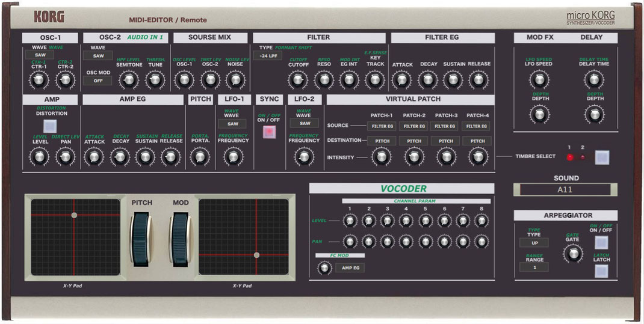Screen dimensions: 644x324
Task: Click the right X-Y Pad handle
Action: tap(256, 255)
